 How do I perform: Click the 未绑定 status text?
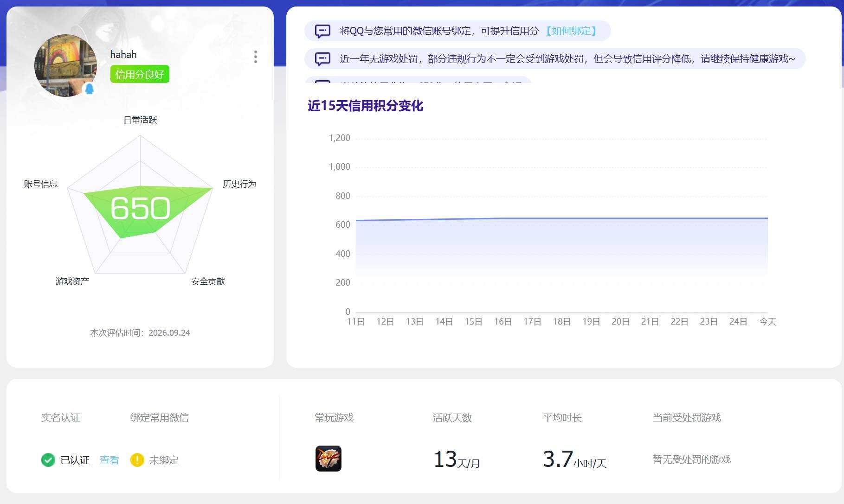coord(164,460)
